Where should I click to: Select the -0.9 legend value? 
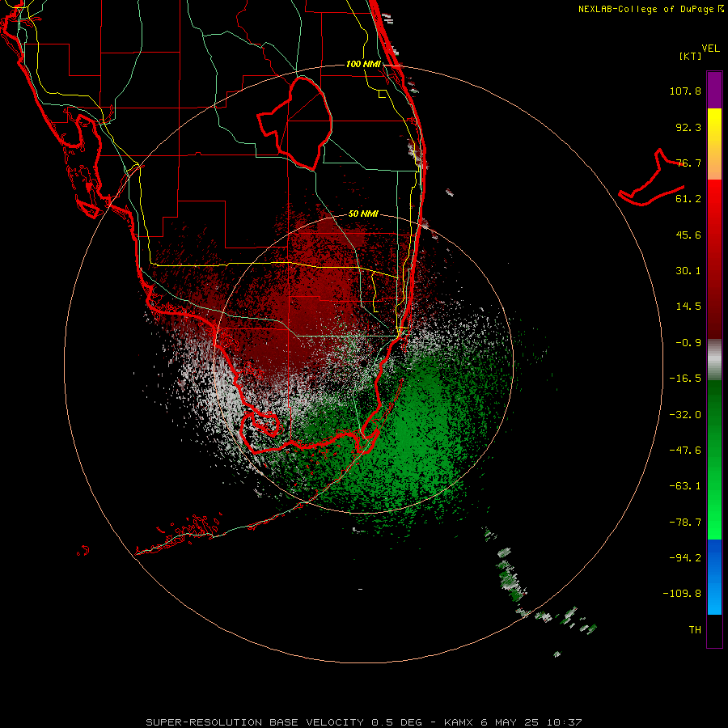pyautogui.click(x=688, y=343)
